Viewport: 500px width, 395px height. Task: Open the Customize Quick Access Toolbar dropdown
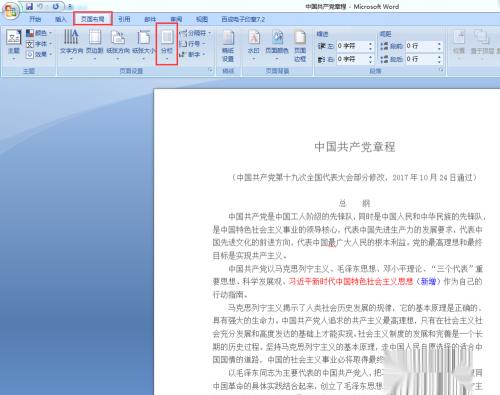point(70,6)
